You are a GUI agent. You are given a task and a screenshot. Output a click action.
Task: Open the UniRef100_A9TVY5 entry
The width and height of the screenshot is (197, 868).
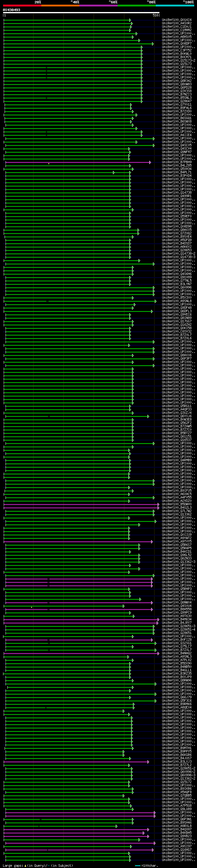point(177,542)
